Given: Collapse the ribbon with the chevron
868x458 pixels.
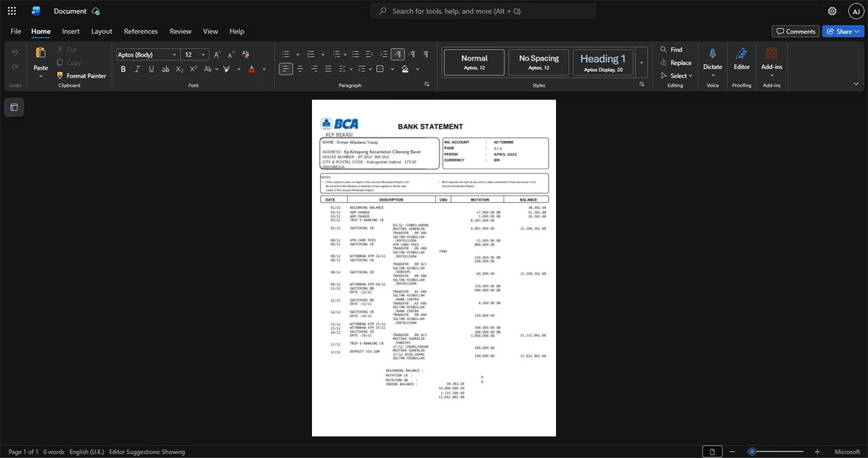Looking at the screenshot, I should (x=856, y=83).
